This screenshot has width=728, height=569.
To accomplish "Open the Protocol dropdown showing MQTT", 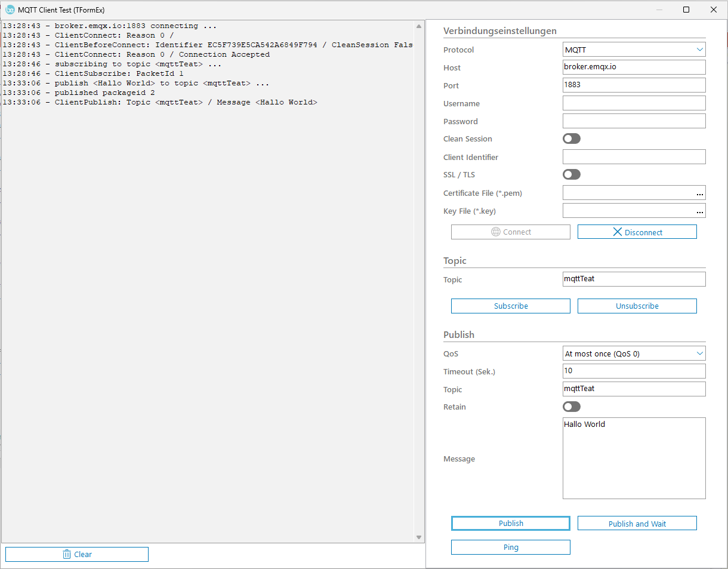I will pos(634,50).
